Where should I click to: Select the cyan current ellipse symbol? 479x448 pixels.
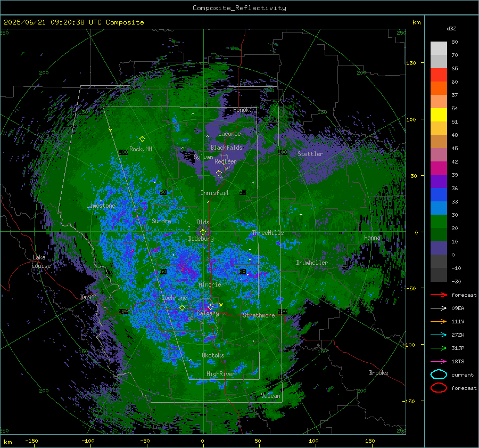pos(439,374)
